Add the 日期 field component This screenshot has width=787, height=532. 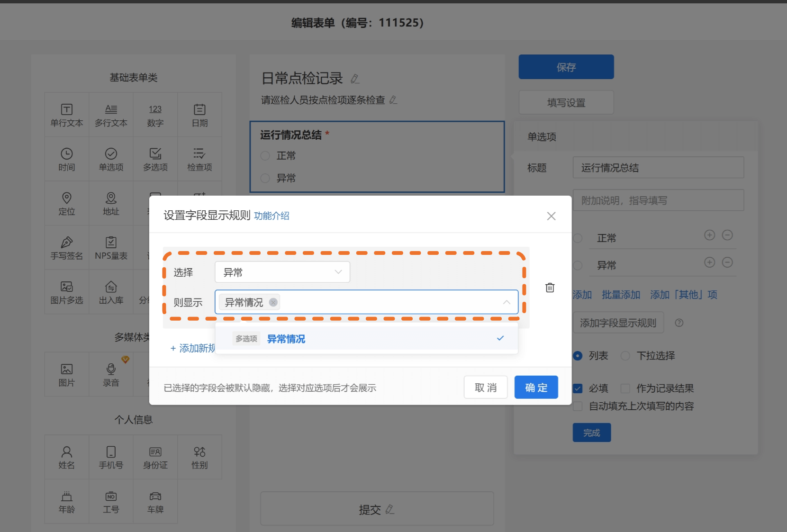(199, 115)
